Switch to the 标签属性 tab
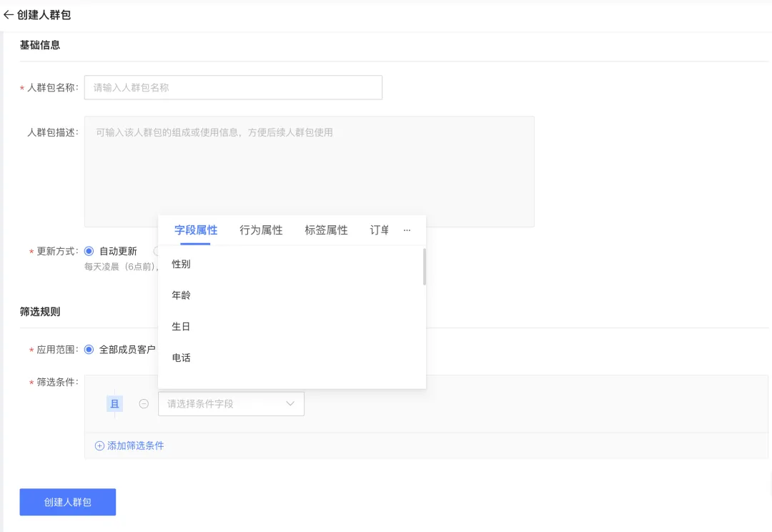 tap(325, 230)
